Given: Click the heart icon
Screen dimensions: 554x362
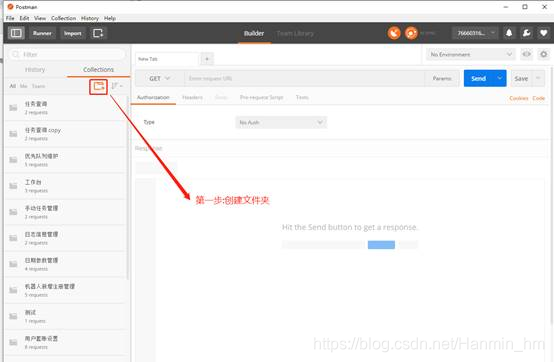Looking at the screenshot, I should [x=543, y=33].
